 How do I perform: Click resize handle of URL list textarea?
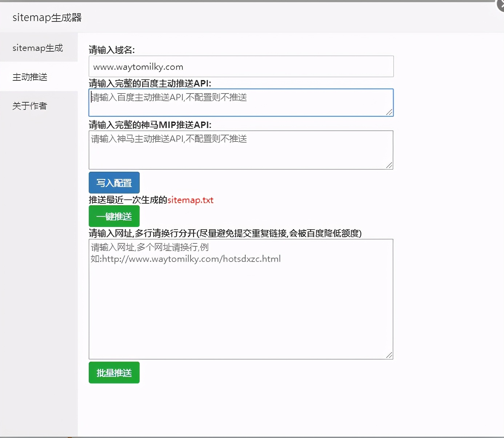click(389, 355)
